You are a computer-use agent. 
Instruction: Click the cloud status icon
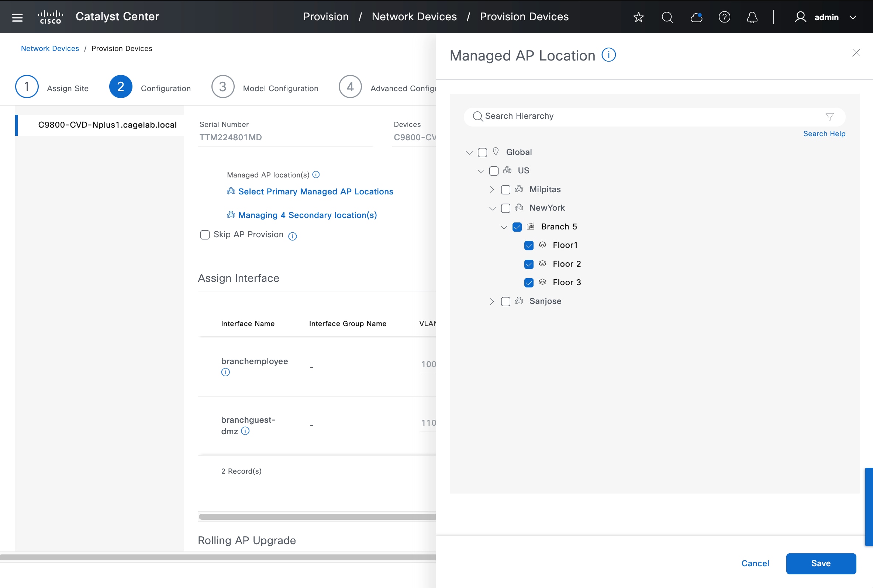[696, 17]
